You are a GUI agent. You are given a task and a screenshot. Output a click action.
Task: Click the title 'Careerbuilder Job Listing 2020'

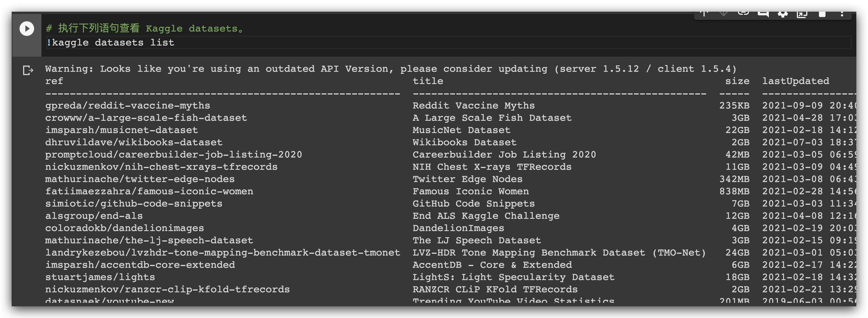pyautogui.click(x=504, y=154)
